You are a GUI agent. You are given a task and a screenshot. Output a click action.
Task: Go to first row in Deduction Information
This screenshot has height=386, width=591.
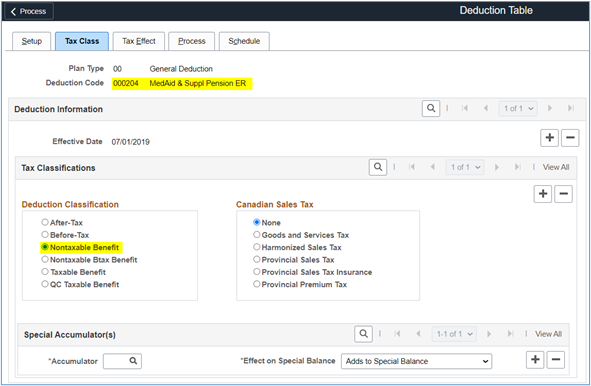click(x=465, y=109)
